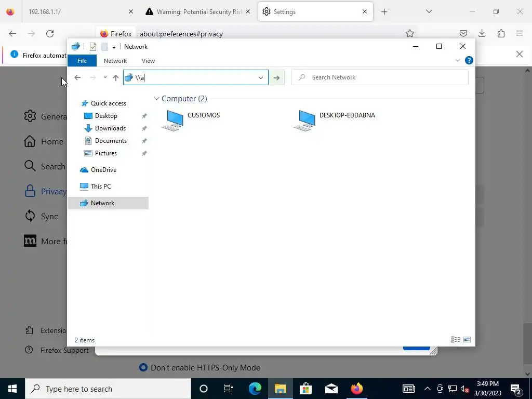
Task: Open the DESKTOP-EDDABNA network computer
Action: tap(334, 120)
